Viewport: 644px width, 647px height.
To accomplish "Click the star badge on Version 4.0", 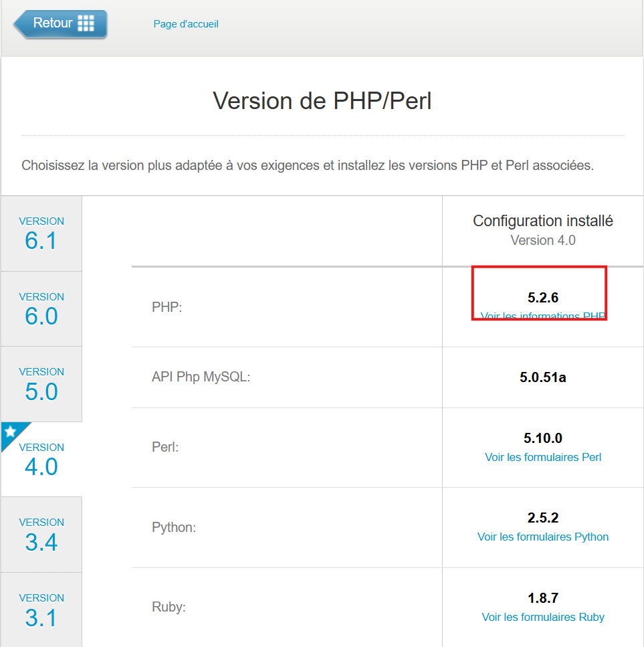I will [11, 432].
